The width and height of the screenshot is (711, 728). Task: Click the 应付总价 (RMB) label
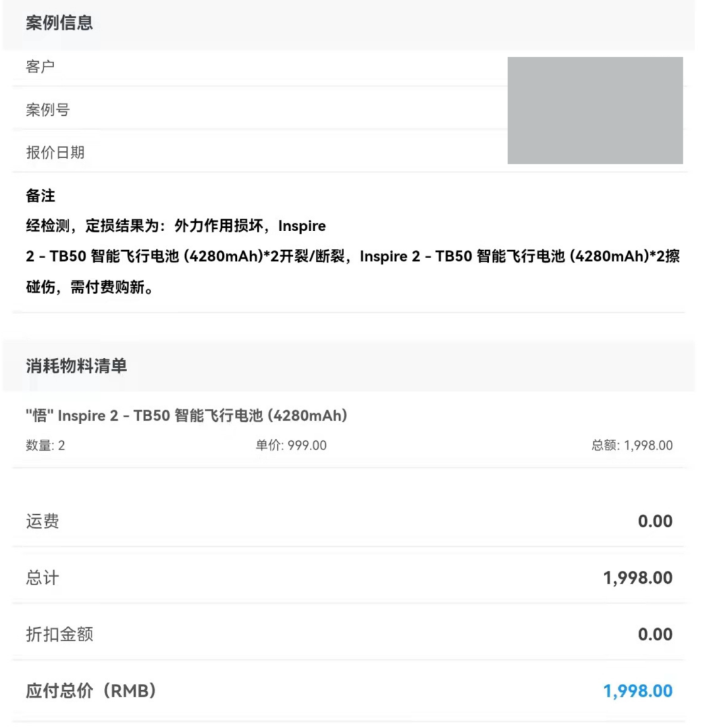pos(91,691)
